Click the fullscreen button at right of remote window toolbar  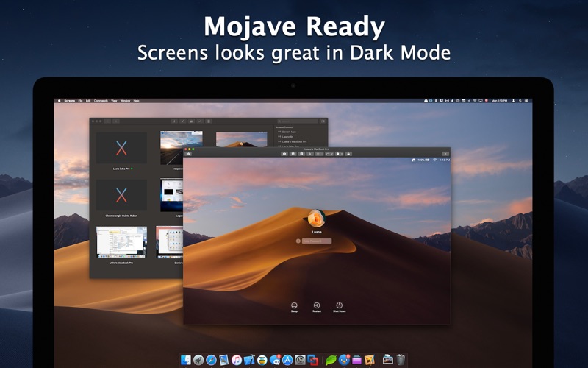tap(445, 154)
